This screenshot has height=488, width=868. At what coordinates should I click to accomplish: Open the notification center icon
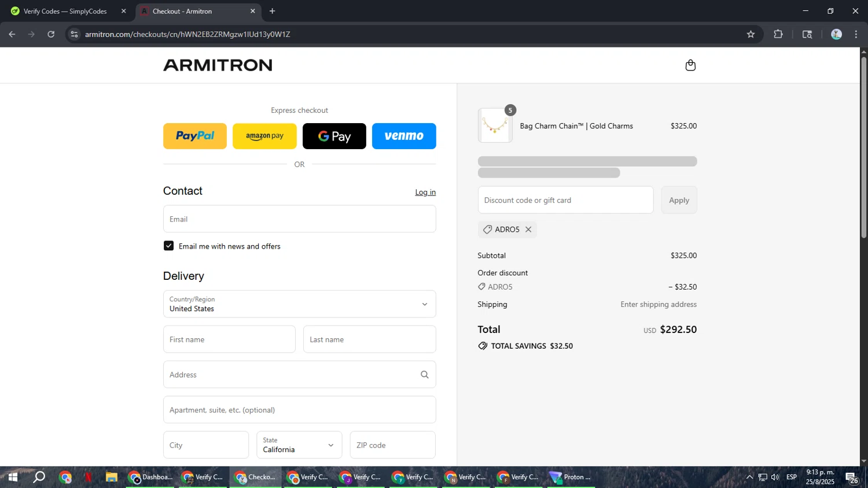pos(851,478)
